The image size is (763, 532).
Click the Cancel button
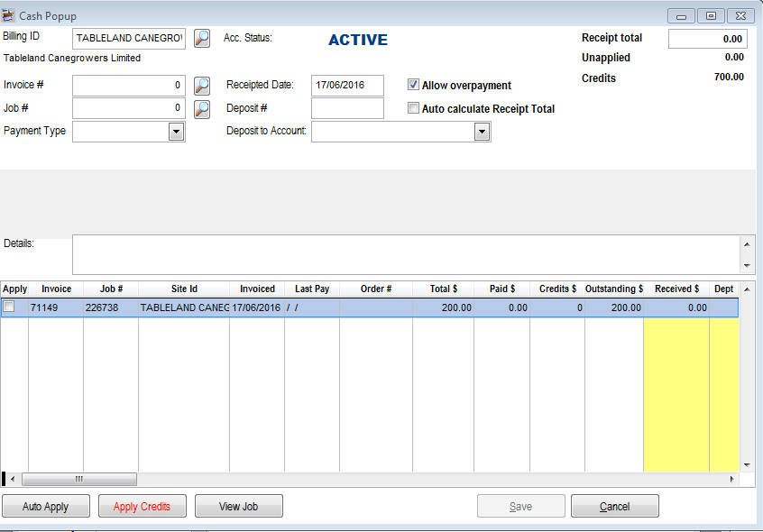tap(614, 507)
